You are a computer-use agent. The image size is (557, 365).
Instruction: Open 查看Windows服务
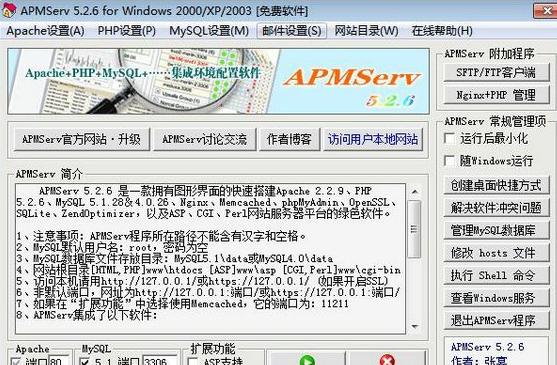point(496,298)
